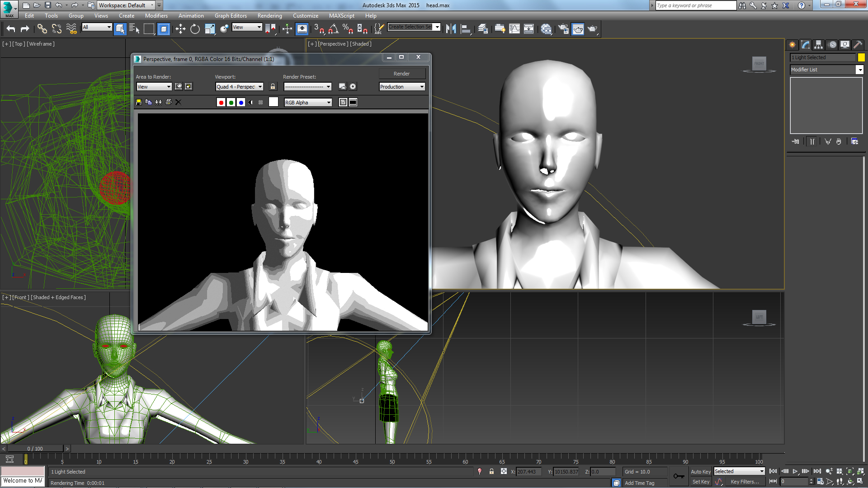Click Select and Place tool
The width and height of the screenshot is (868, 488).
tap(224, 29)
